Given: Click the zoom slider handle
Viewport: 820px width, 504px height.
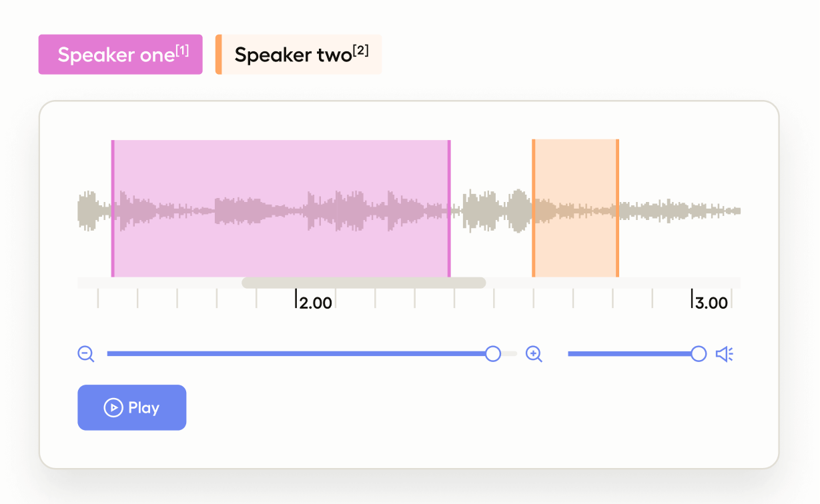Looking at the screenshot, I should (x=493, y=354).
